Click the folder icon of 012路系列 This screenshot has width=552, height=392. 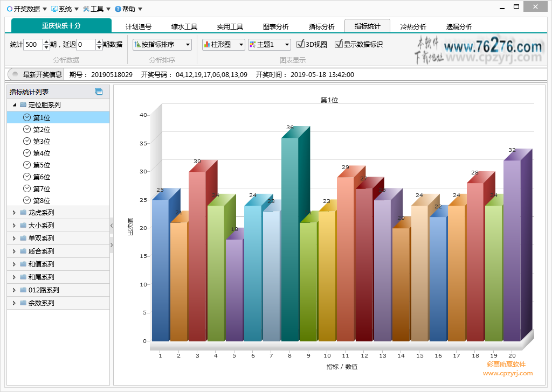click(23, 290)
